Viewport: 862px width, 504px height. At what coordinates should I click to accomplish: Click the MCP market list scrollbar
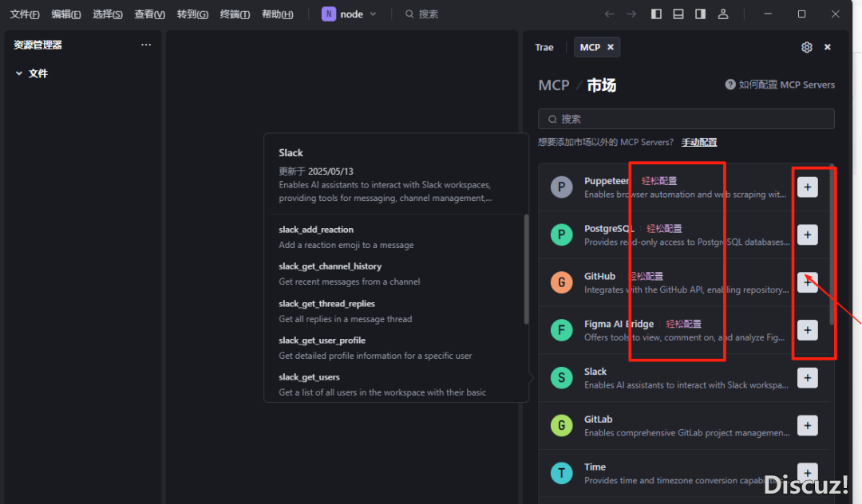[832, 245]
